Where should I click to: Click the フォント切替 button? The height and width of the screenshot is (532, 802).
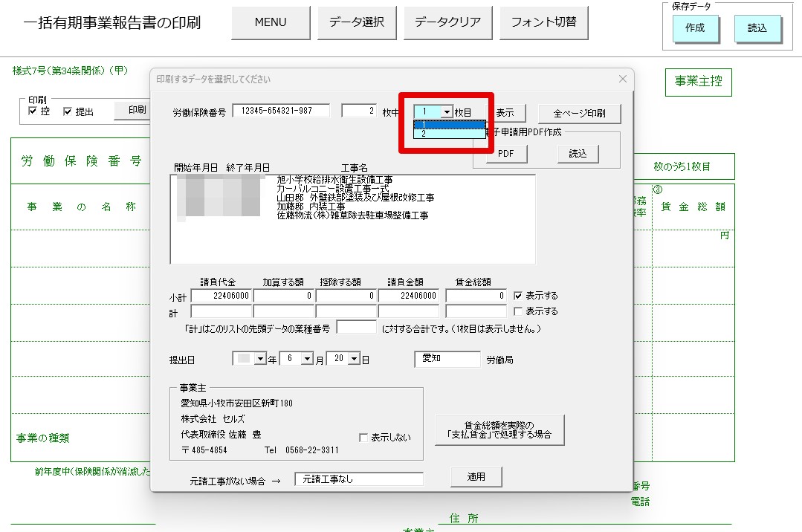[x=543, y=22]
